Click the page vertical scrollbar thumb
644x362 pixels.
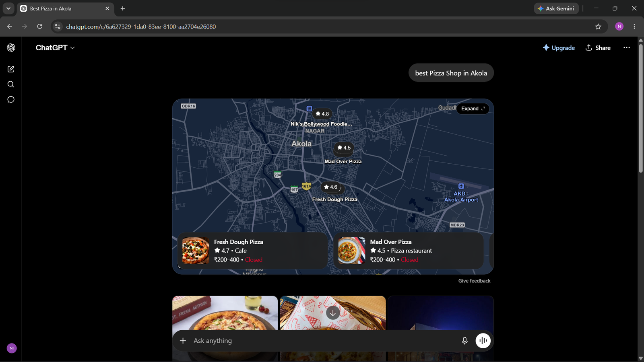(640, 108)
